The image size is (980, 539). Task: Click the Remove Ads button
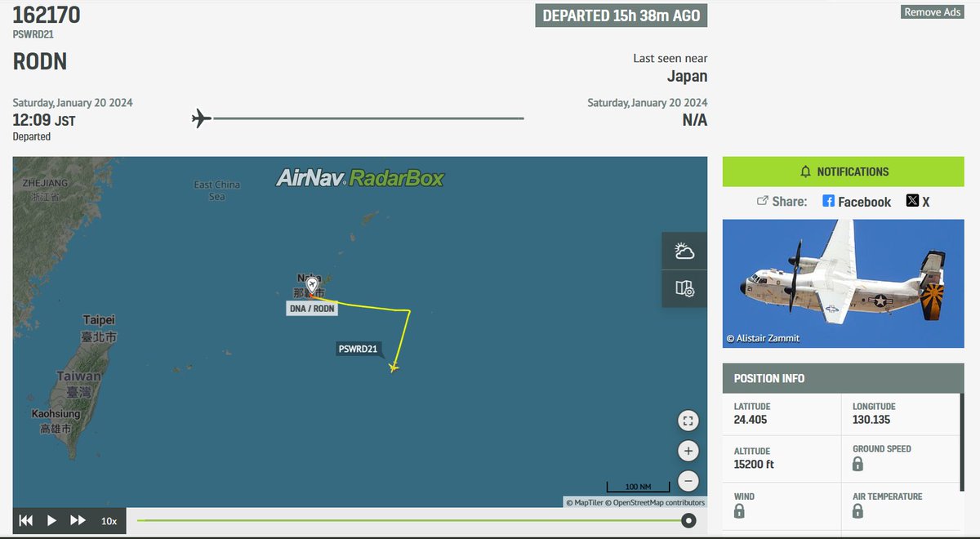coord(933,12)
